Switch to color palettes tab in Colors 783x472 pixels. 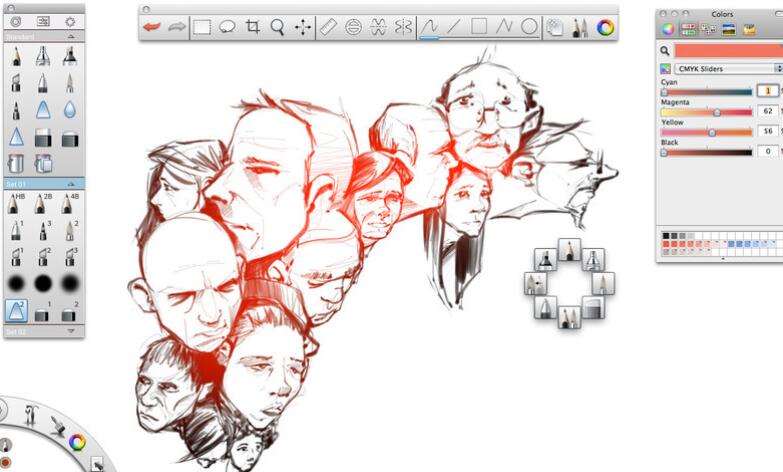tap(709, 29)
